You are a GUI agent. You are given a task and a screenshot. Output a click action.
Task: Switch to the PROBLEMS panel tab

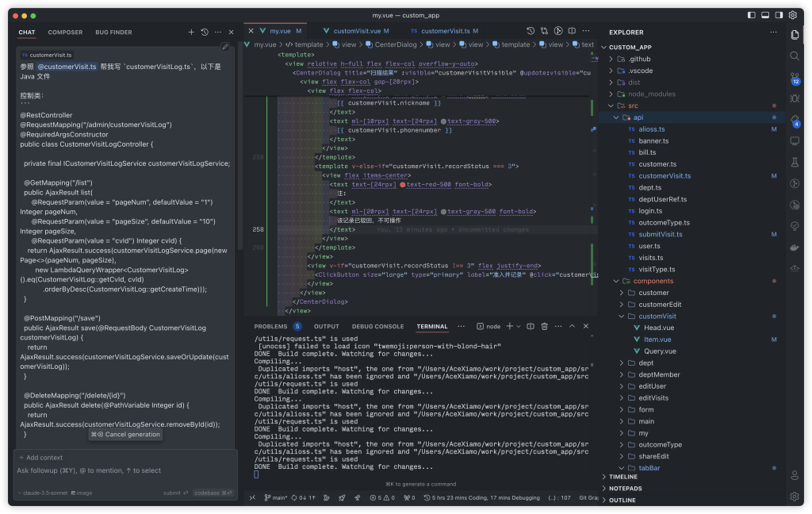[x=270, y=326]
